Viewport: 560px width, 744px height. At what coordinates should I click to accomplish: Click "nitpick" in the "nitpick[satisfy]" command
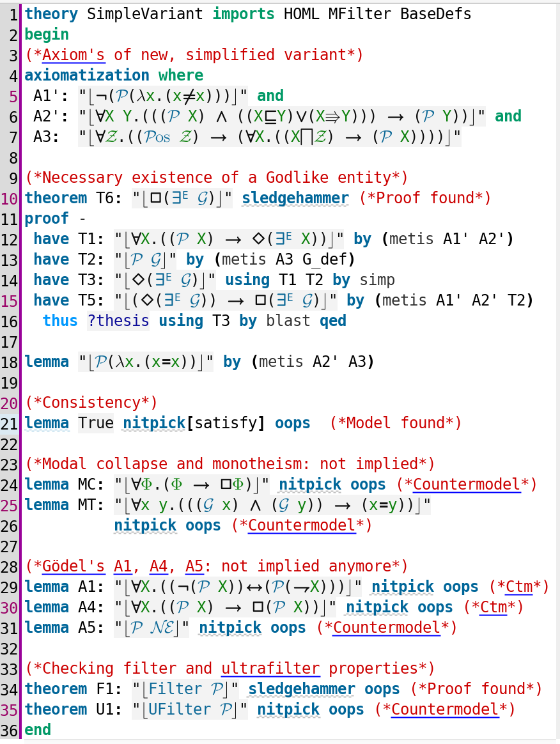pos(154,422)
